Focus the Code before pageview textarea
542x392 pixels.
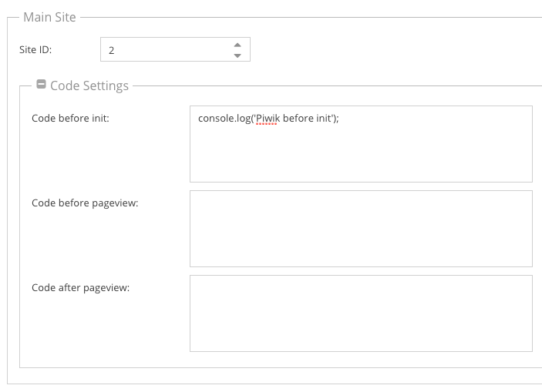pos(361,228)
